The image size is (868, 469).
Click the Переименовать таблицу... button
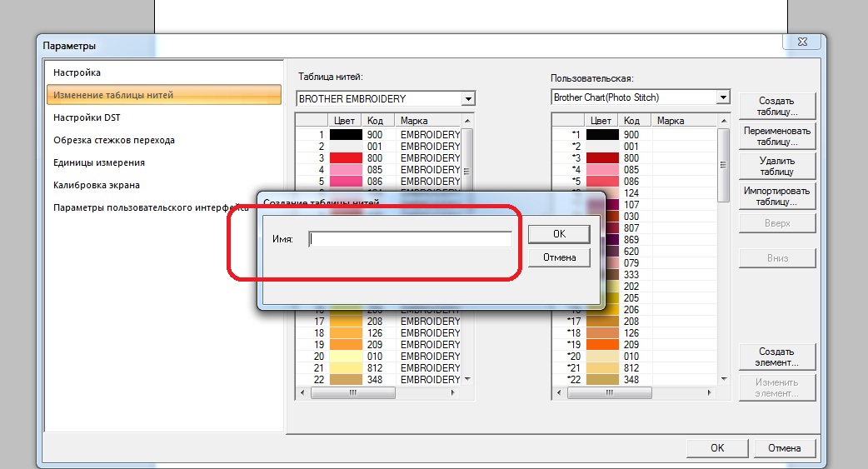776,137
